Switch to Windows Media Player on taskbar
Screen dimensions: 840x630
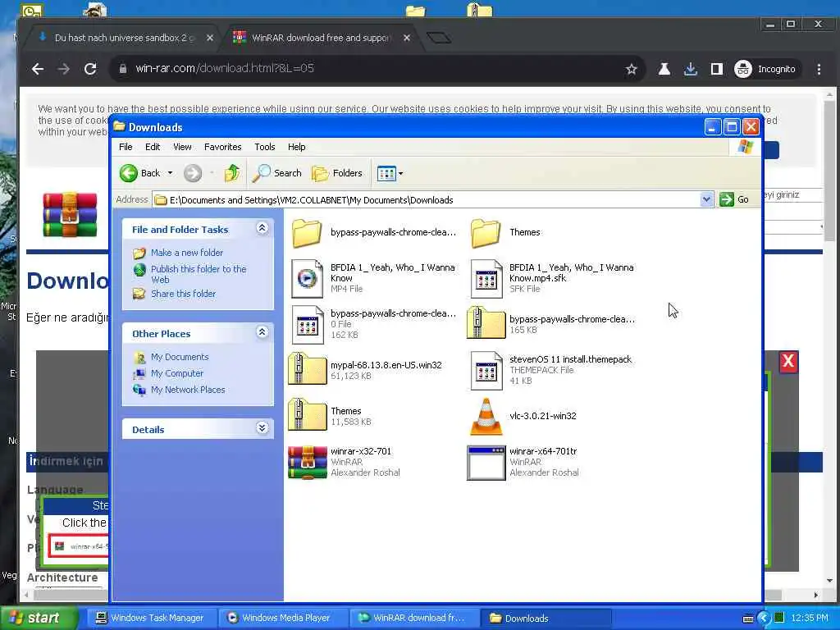[283, 618]
